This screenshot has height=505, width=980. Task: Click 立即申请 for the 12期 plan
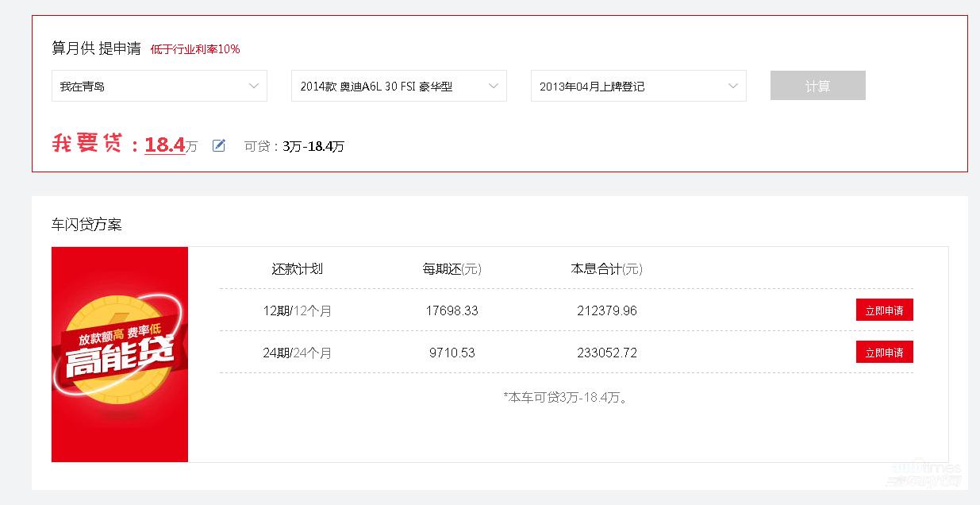884,310
